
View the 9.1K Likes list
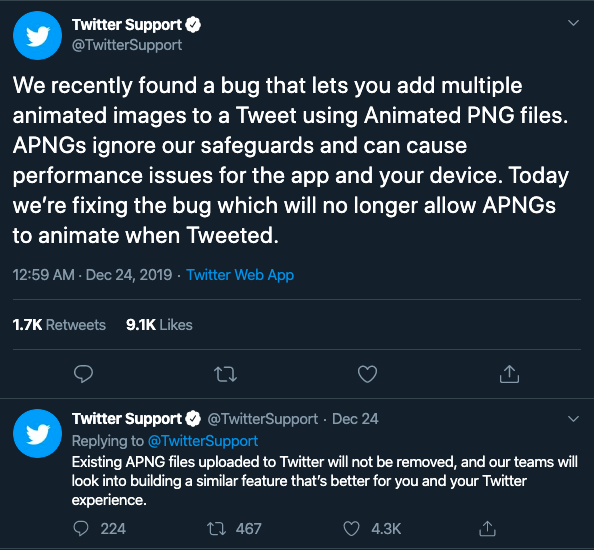coord(159,325)
